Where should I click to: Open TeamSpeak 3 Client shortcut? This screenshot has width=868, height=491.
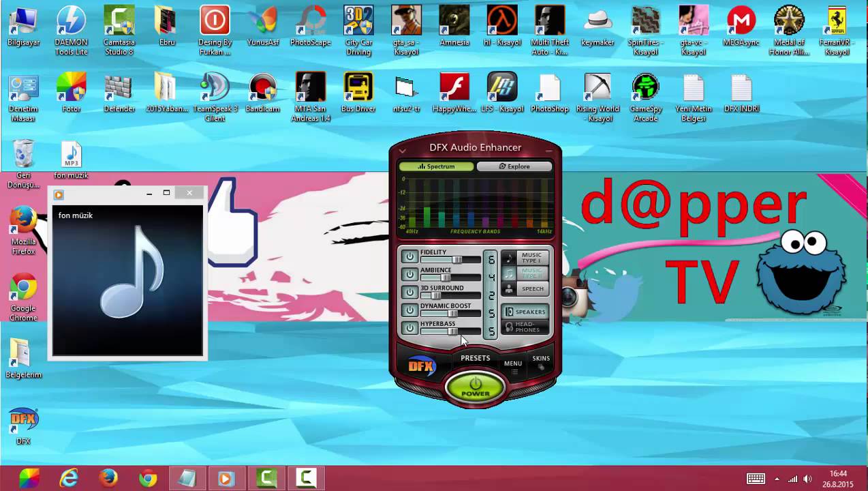(215, 98)
